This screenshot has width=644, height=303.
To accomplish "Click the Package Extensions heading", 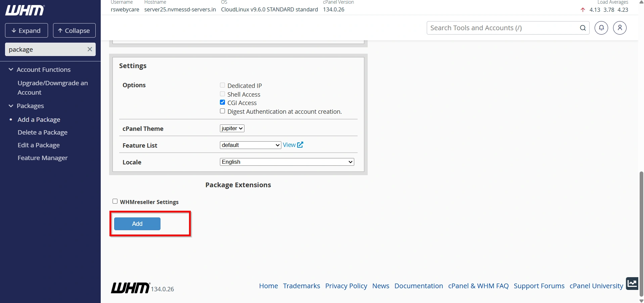I will coord(238,185).
